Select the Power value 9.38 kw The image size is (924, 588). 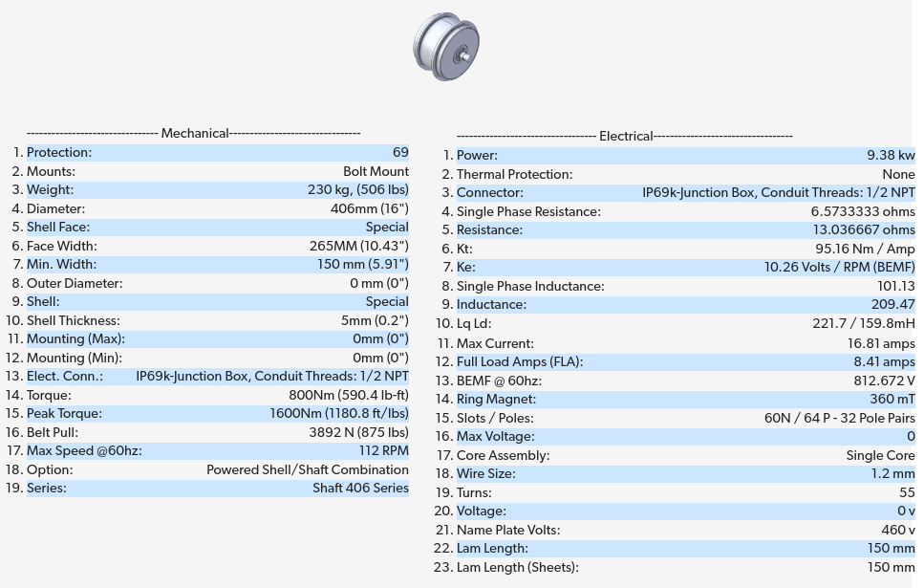[x=890, y=155]
